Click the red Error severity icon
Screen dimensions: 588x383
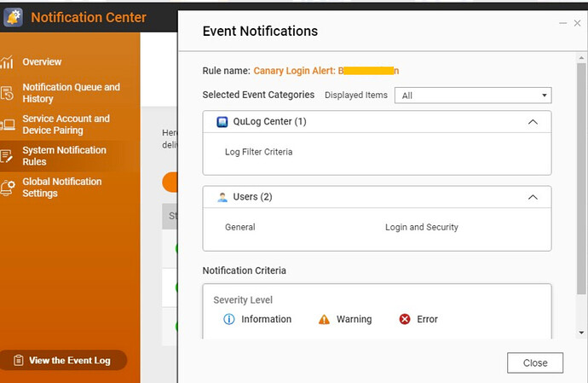[x=405, y=319]
